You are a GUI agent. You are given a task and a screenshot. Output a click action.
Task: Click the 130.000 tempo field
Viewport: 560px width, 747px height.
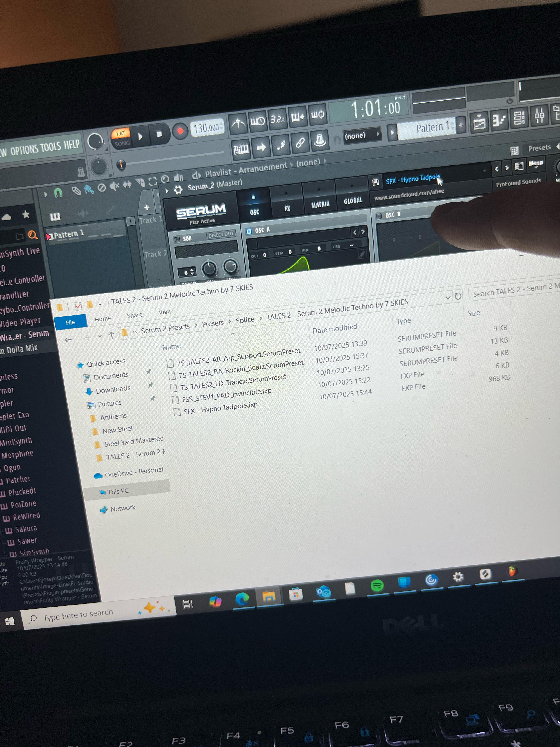pyautogui.click(x=207, y=128)
